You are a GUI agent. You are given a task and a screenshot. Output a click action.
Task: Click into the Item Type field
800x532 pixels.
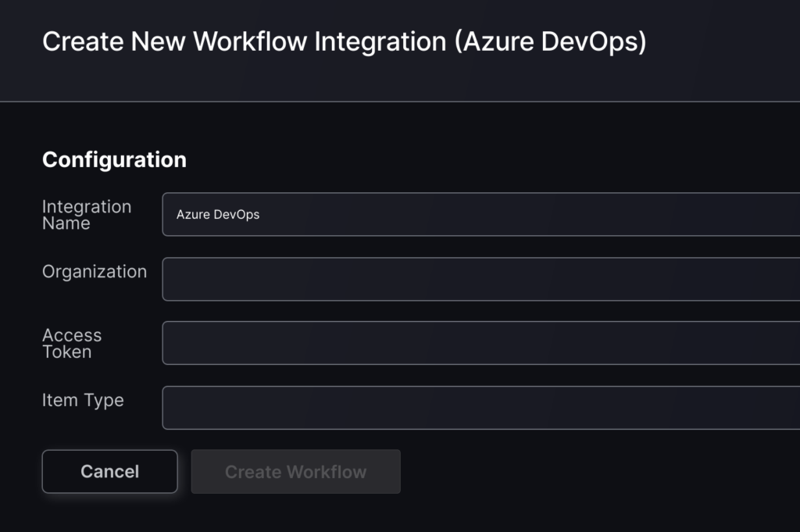tap(481, 408)
